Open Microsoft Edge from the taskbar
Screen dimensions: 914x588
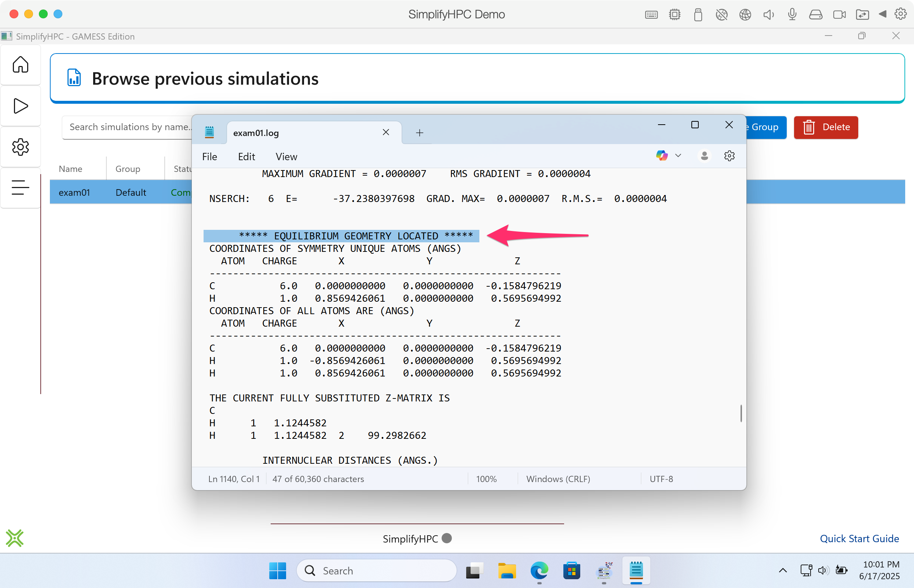[539, 570]
